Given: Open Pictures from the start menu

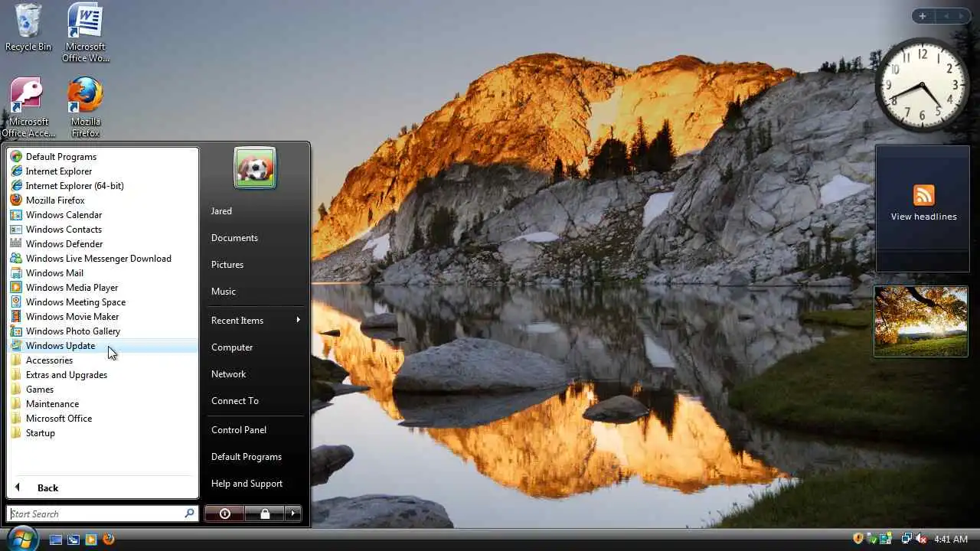Looking at the screenshot, I should point(255,265).
